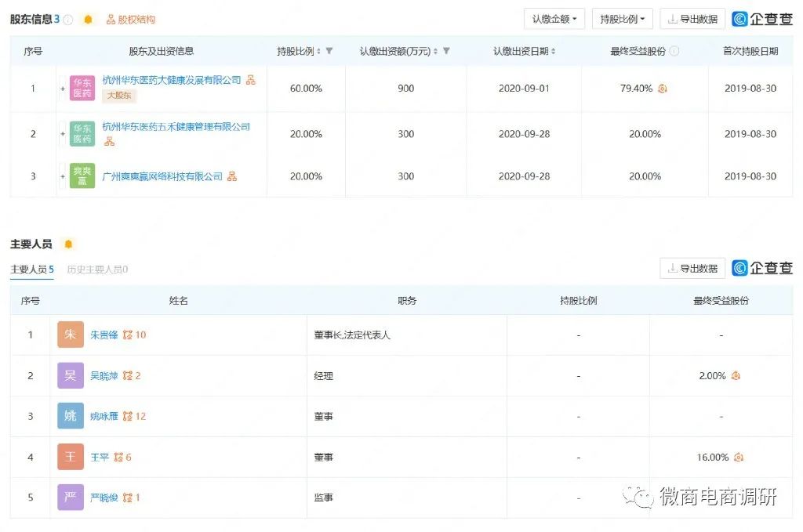The width and height of the screenshot is (803, 532).
Task: Click the info icon beside 股东信息 3
Action: (x=67, y=20)
